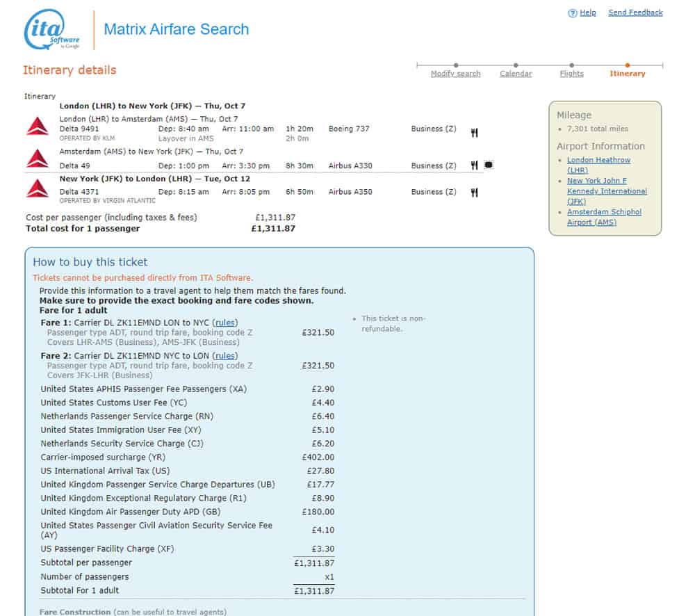Viewport: 695px width, 616px height.
Task: Click the London (LHR) to New York (JFK) heading
Action: 152,106
